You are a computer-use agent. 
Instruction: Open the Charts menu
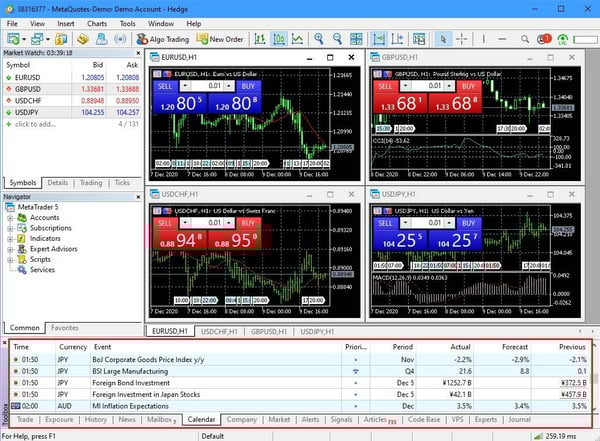[97, 22]
